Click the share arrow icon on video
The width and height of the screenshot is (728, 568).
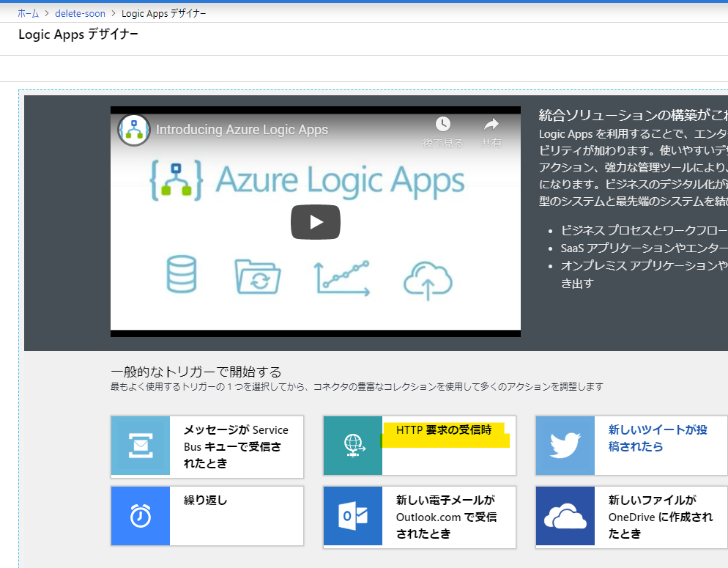pos(491,124)
